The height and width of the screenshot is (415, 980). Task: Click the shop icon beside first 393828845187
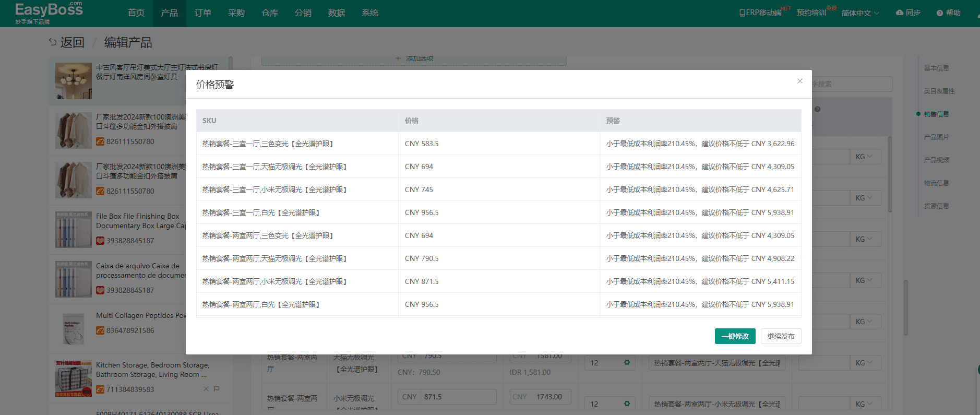coord(100,241)
